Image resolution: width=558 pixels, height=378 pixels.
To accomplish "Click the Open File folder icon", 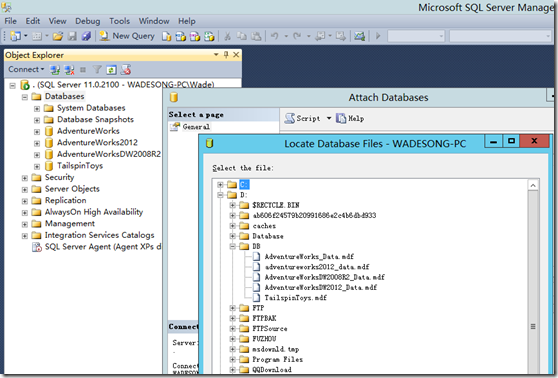I will coord(58,36).
